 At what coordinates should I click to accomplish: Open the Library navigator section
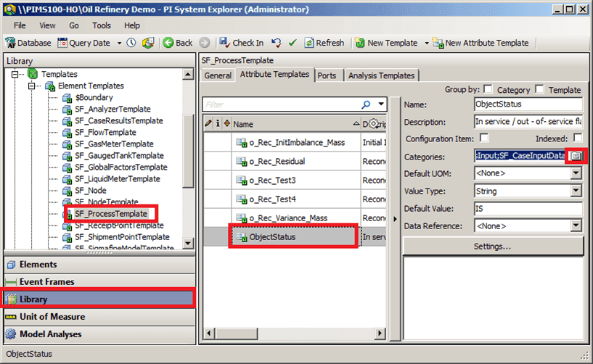99,299
